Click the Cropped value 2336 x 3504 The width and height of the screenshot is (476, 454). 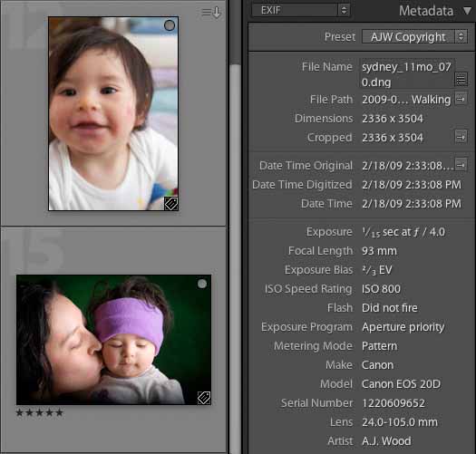(x=393, y=138)
